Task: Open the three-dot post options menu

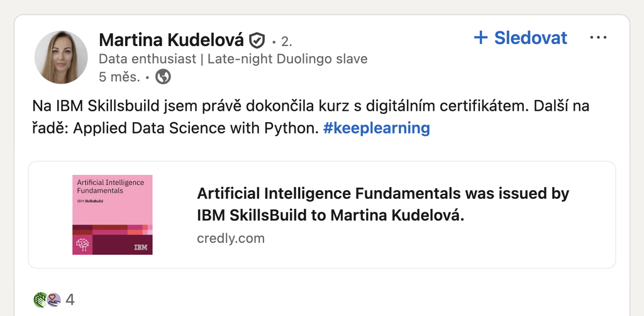Action: coord(598,38)
